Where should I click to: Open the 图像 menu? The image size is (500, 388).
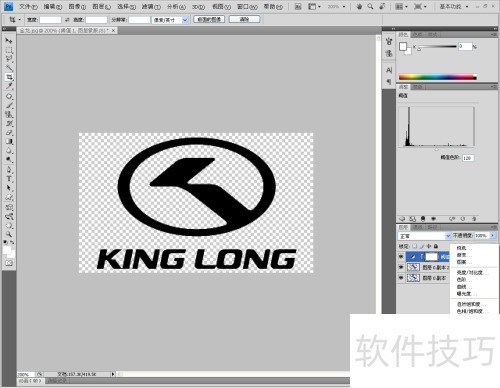coord(77,6)
